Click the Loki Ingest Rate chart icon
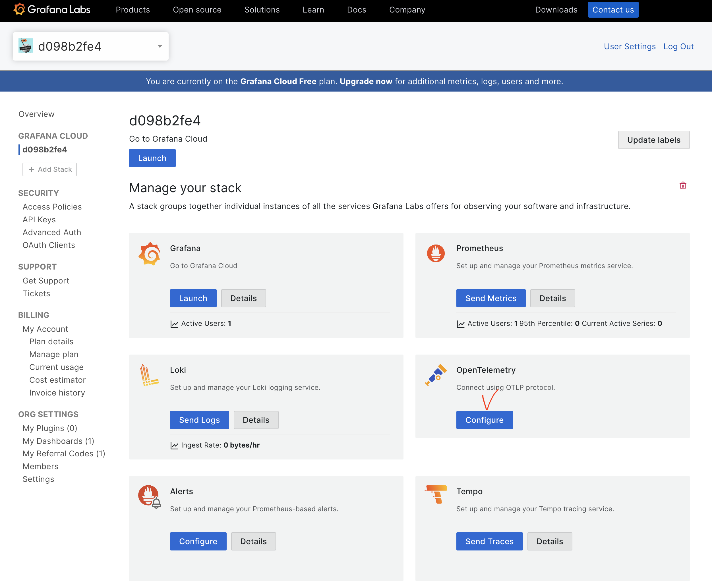712x588 pixels. coord(174,446)
